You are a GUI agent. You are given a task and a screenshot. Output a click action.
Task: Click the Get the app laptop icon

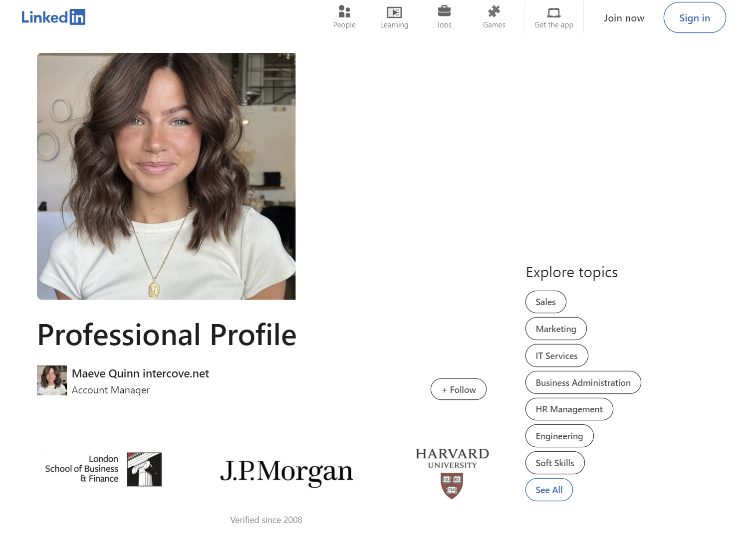pos(554,12)
